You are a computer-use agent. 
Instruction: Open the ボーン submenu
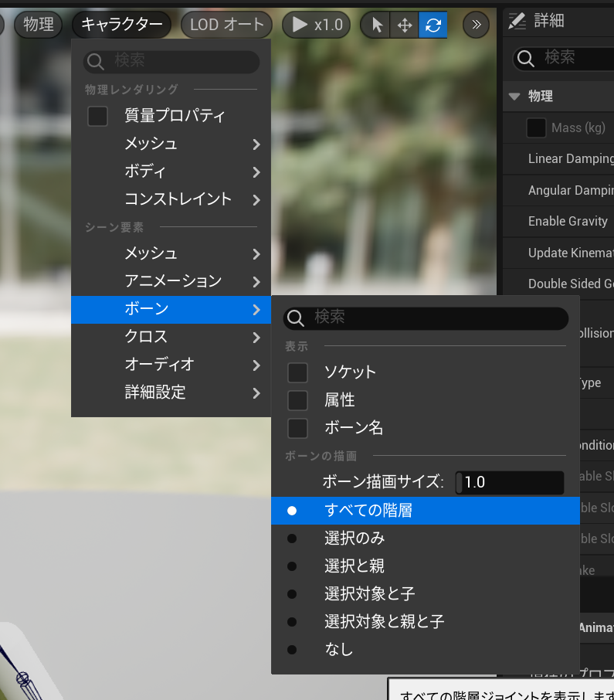171,309
